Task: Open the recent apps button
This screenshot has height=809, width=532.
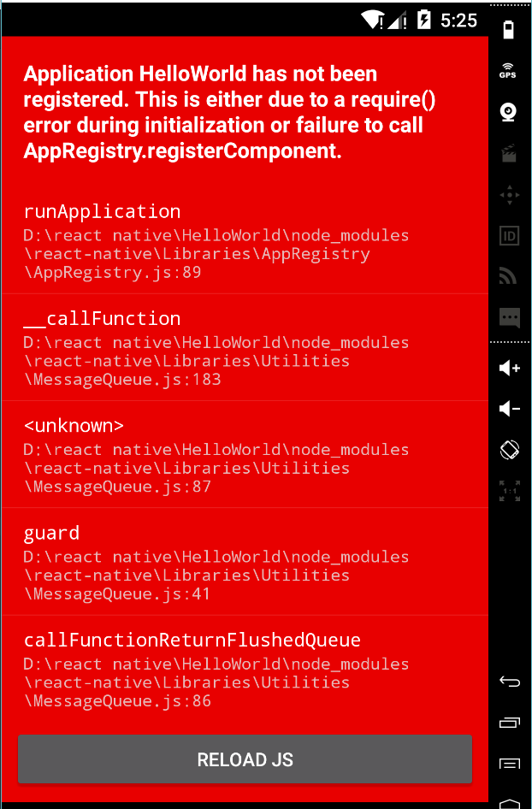Action: (x=509, y=723)
